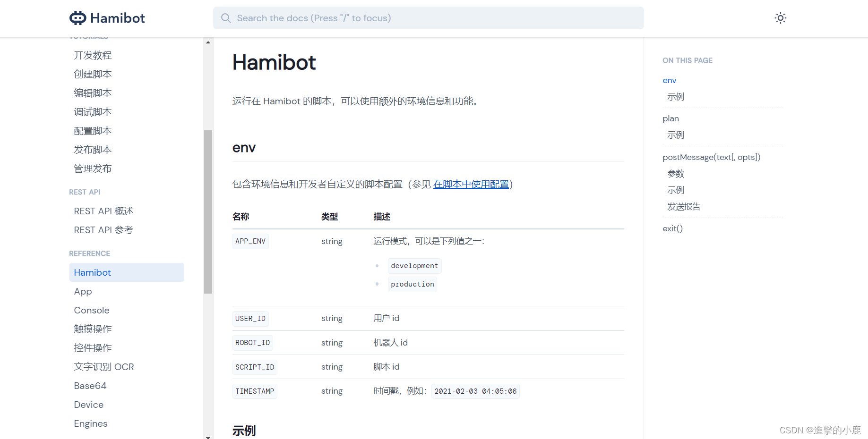Click the 脚本 id description
Viewport: 868px width, 439px height.
click(x=386, y=367)
